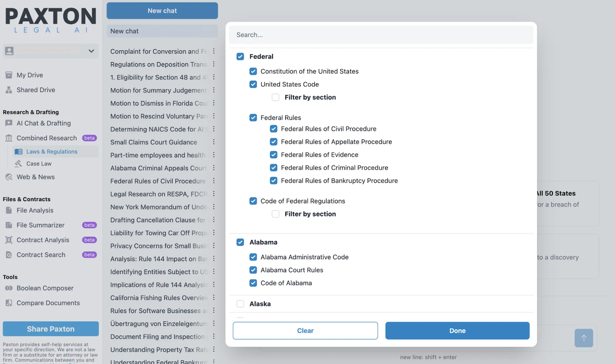Open Federal Rules of Civil Procedure chat
This screenshot has width=615, height=364.
158,181
